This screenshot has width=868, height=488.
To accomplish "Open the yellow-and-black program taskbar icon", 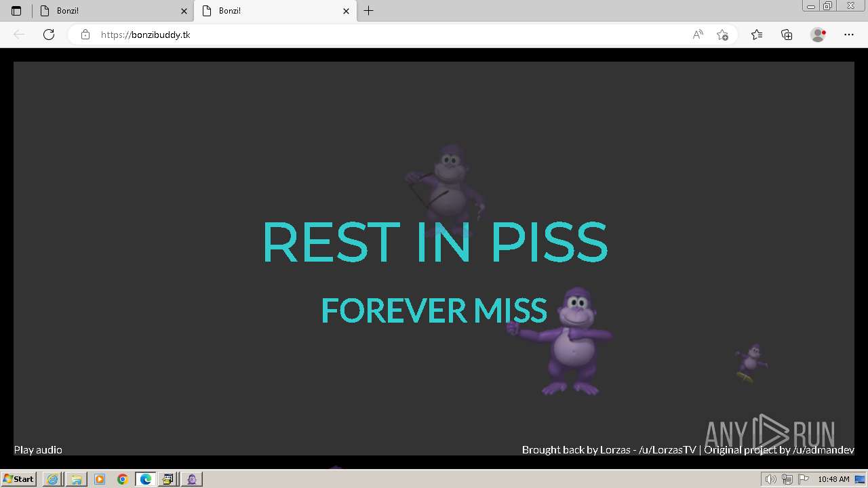I will tap(168, 479).
